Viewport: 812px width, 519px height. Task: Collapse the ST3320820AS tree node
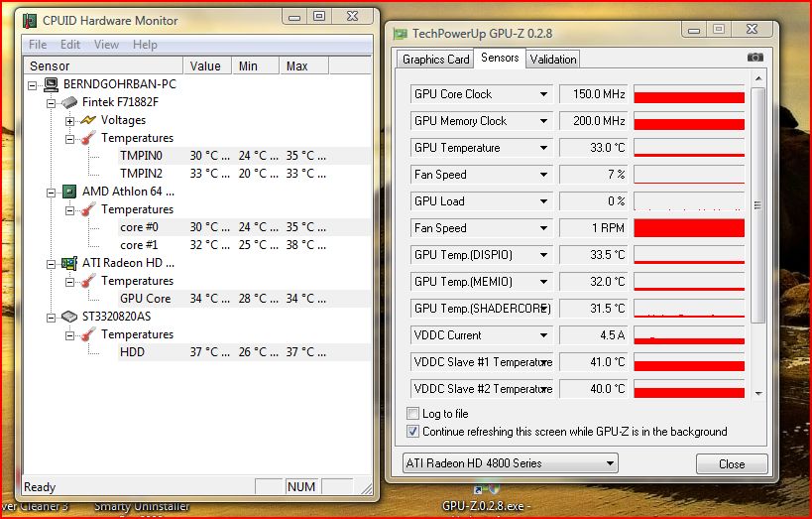[x=52, y=318]
